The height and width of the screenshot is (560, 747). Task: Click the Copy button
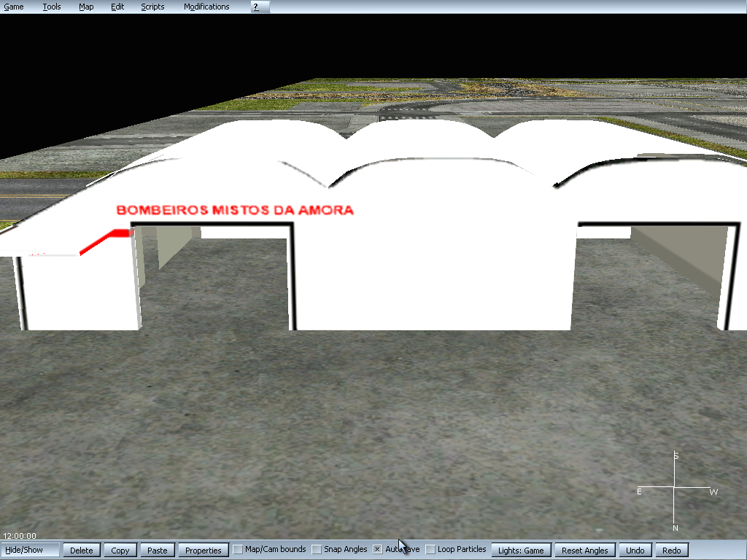point(120,550)
